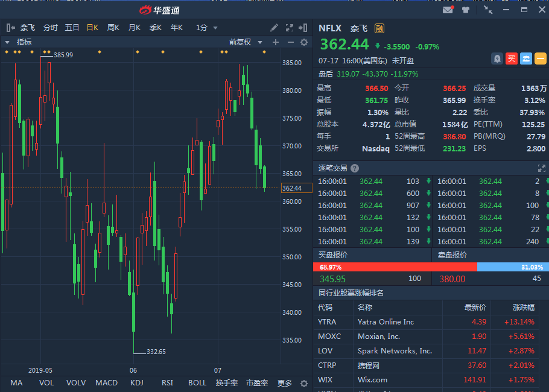Image resolution: width=549 pixels, height=392 pixels.
Task: Collapse the left panel of the chart
Action: 10,28
